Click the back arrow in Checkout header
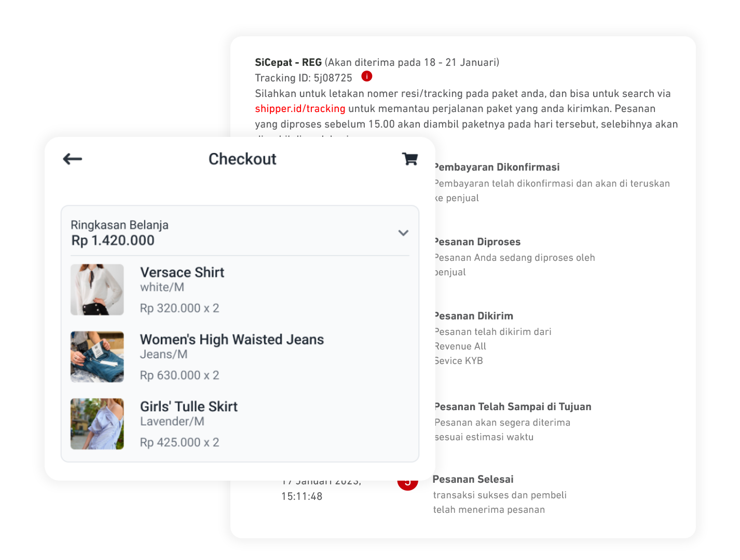Screen dimensions: 740x560 tap(73, 159)
